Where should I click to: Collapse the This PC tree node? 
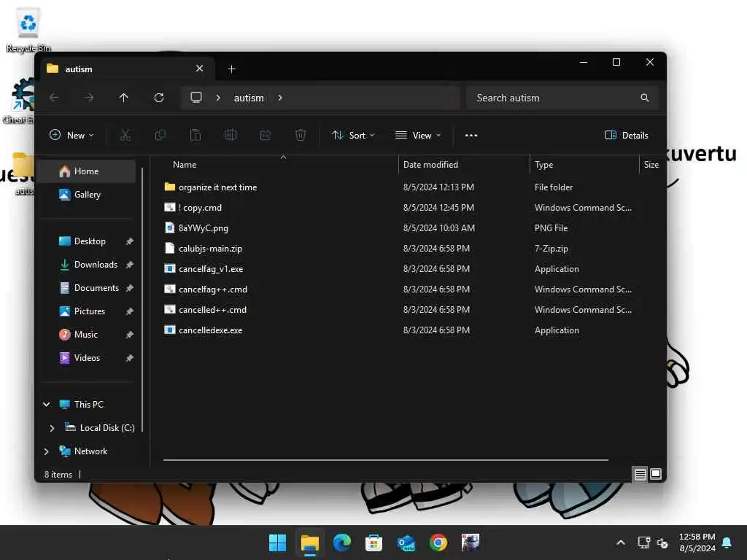tap(46, 404)
